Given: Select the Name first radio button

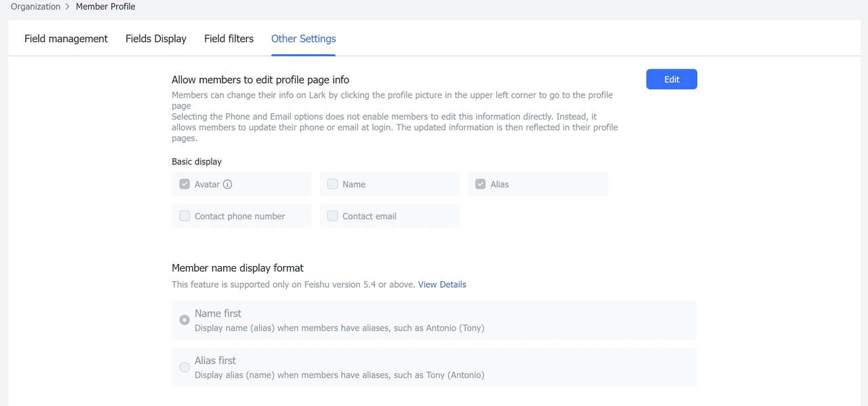Looking at the screenshot, I should pyautogui.click(x=184, y=320).
